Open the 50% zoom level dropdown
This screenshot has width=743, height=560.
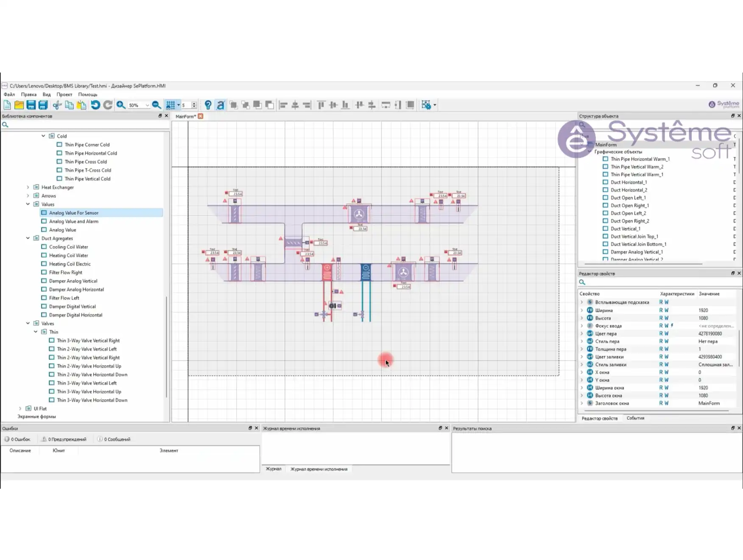click(x=147, y=105)
